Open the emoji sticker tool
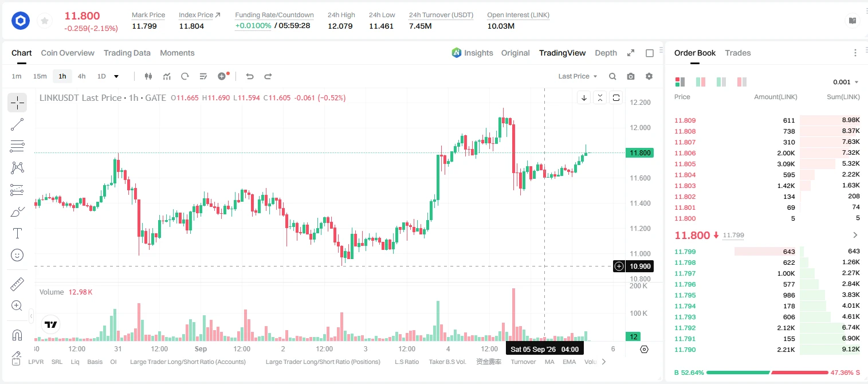This screenshot has height=384, width=868. click(17, 255)
